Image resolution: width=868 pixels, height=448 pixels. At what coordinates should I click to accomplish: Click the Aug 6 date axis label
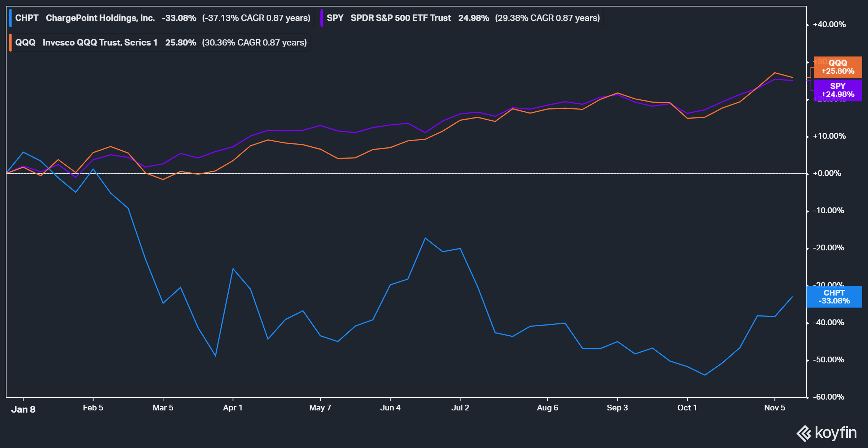(x=548, y=408)
